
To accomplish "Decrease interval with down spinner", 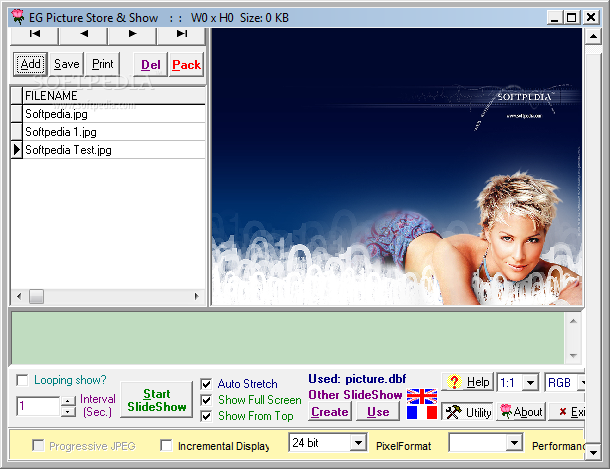I will coord(68,411).
